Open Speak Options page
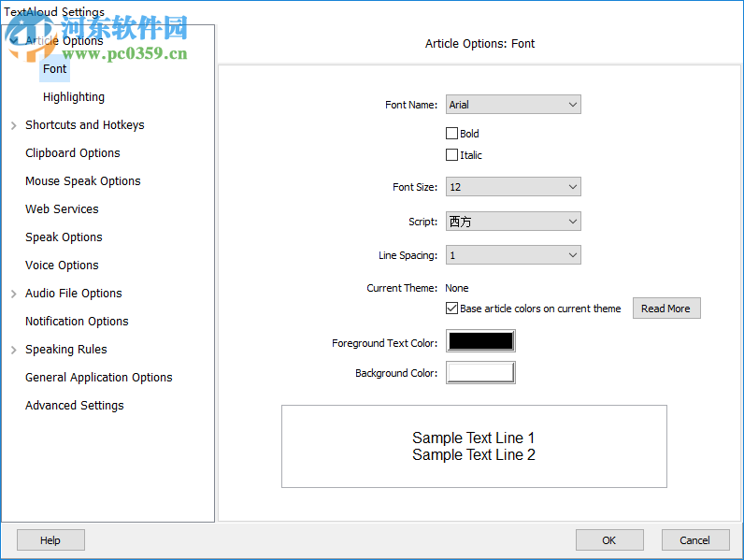Screen dimensions: 744x560 tap(64, 237)
